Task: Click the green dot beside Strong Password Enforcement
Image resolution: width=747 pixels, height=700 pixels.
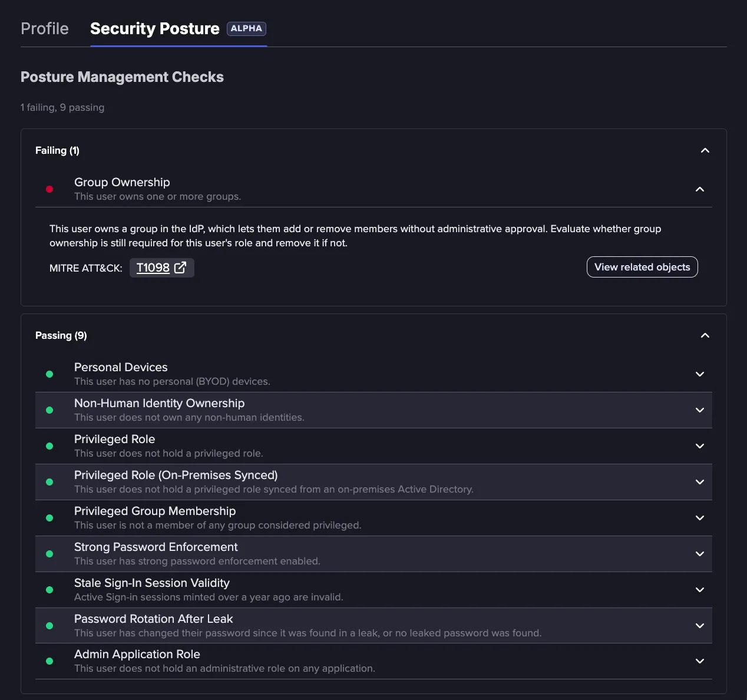Action: [x=49, y=554]
